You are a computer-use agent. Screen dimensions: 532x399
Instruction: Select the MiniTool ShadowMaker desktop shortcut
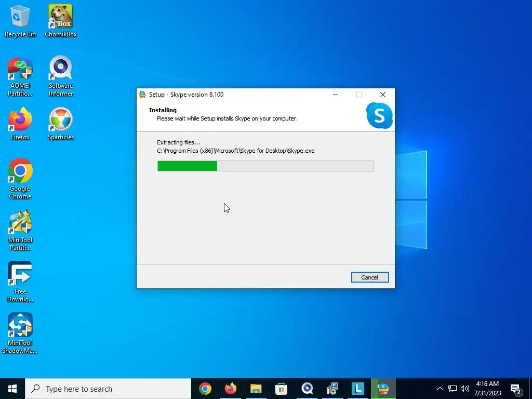coord(20,334)
